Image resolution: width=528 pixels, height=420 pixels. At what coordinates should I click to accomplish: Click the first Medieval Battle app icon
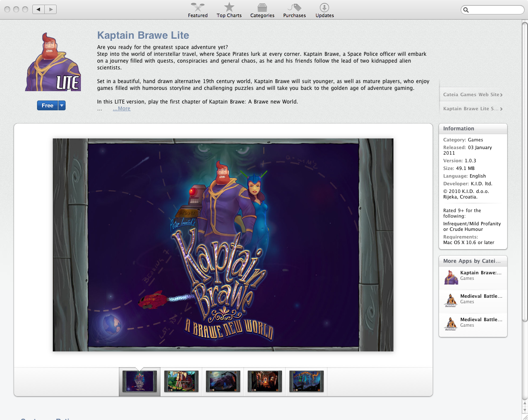click(x=451, y=300)
